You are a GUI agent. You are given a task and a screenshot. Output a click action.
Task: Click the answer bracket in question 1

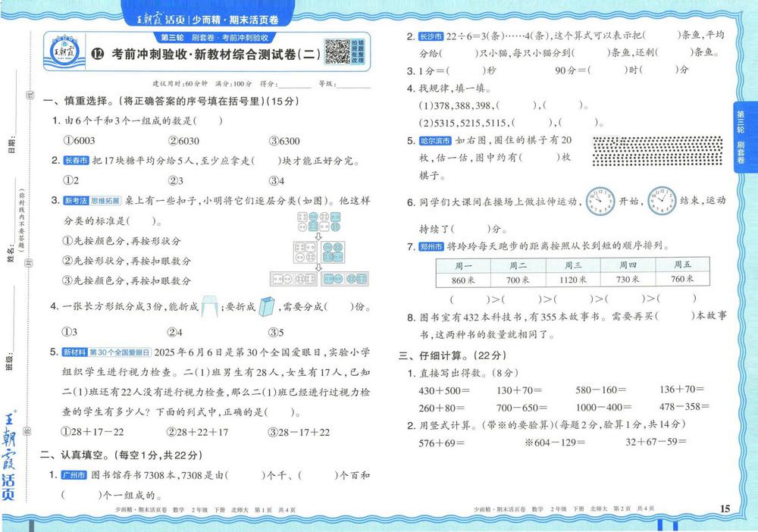pyautogui.click(x=208, y=120)
